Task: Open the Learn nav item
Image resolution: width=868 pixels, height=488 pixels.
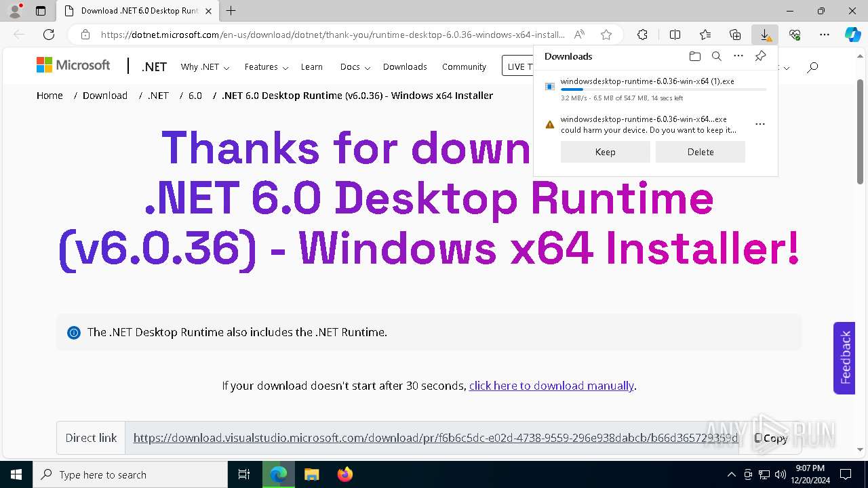Action: (x=312, y=66)
